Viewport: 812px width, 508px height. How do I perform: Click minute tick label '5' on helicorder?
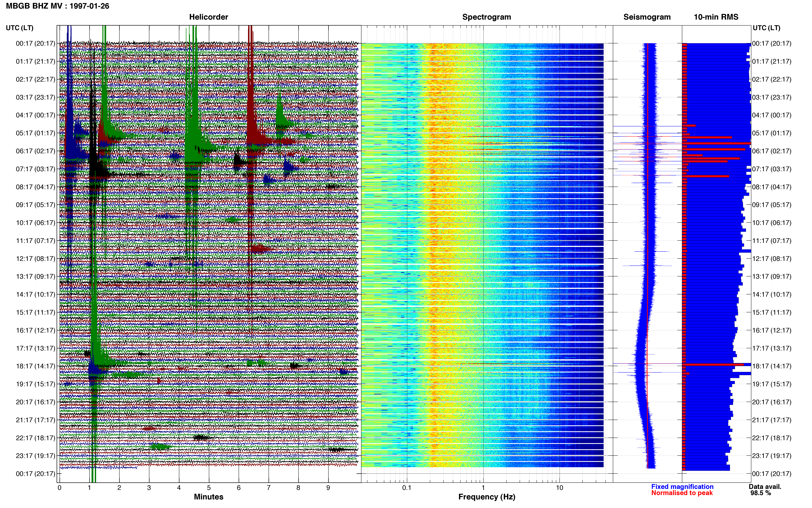pos(209,488)
